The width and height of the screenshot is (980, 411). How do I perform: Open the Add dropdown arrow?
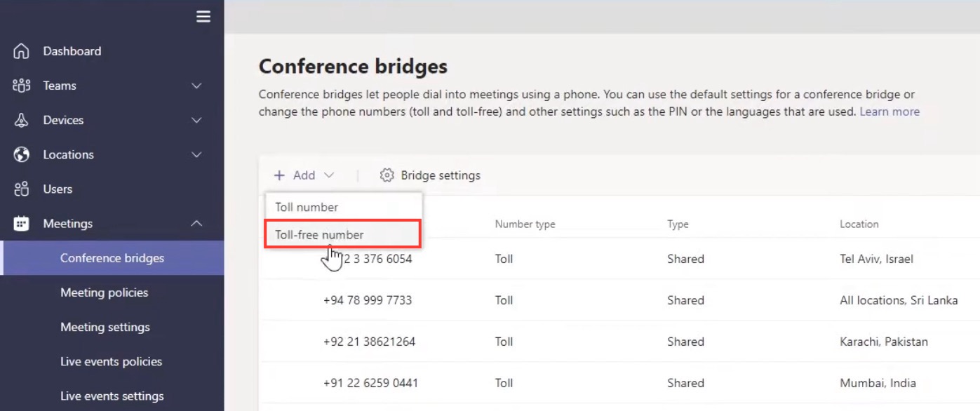[329, 175]
